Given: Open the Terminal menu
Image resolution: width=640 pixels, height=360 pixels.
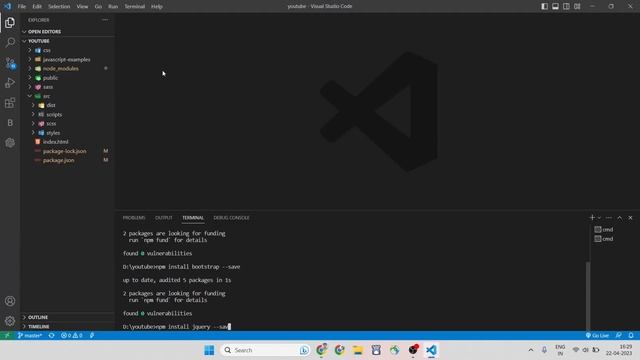Looking at the screenshot, I should pos(135,7).
